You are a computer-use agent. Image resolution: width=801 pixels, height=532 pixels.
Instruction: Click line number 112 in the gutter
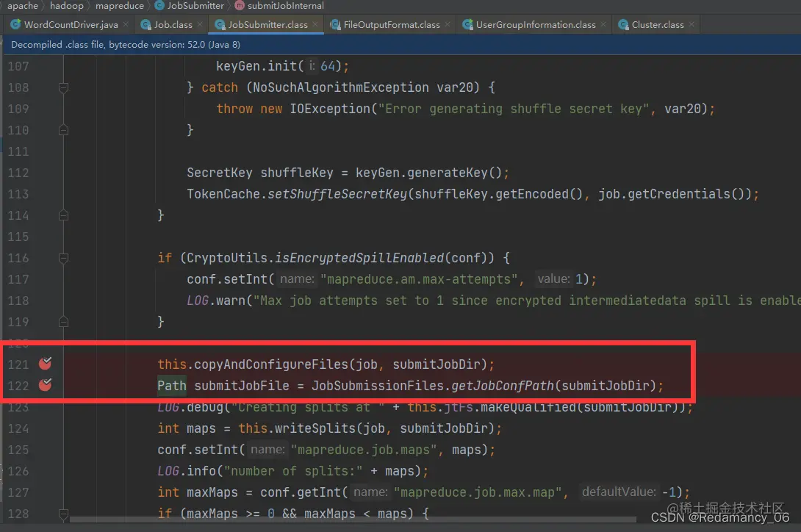(x=18, y=173)
